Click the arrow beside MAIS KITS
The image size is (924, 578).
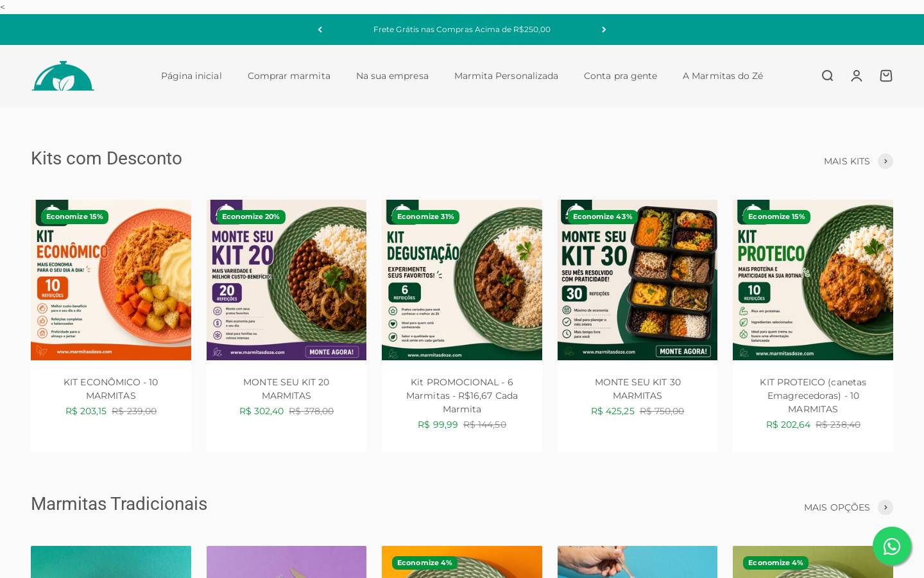coord(886,161)
